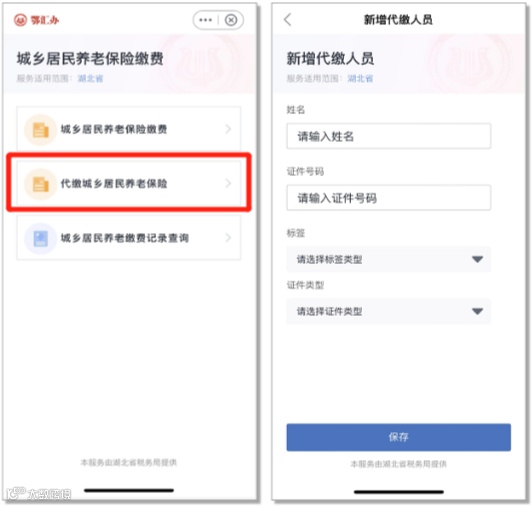This screenshot has height=506, width=532.
Task: Click the orange icon for 代缴城乡居民养老保险
Action: point(40,184)
